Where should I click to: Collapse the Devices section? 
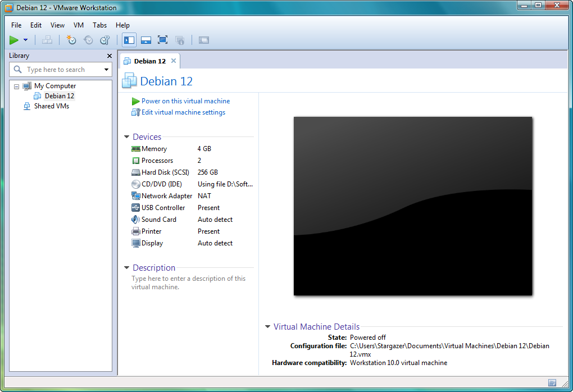127,137
